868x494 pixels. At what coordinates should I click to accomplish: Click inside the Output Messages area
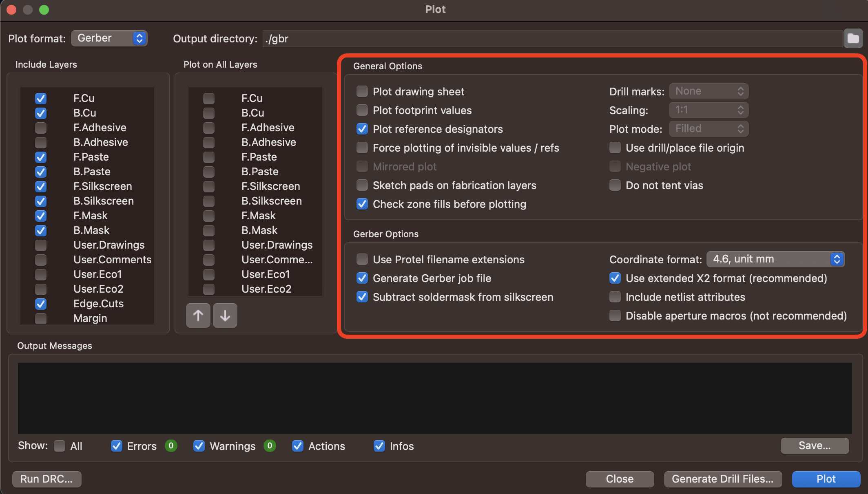434,398
